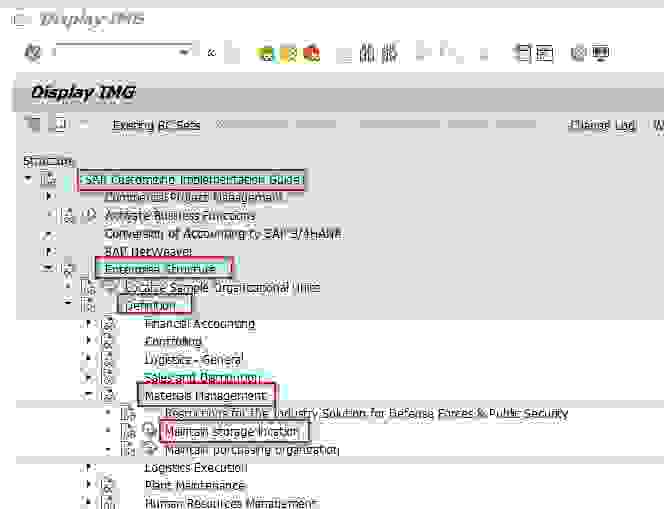Select the Enterprise Structure tree row

(163, 268)
